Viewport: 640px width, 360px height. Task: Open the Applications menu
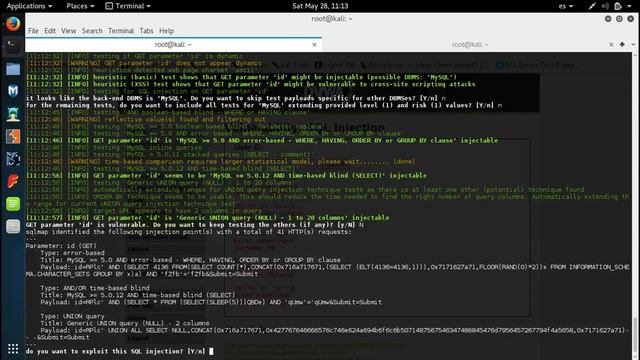29,6
